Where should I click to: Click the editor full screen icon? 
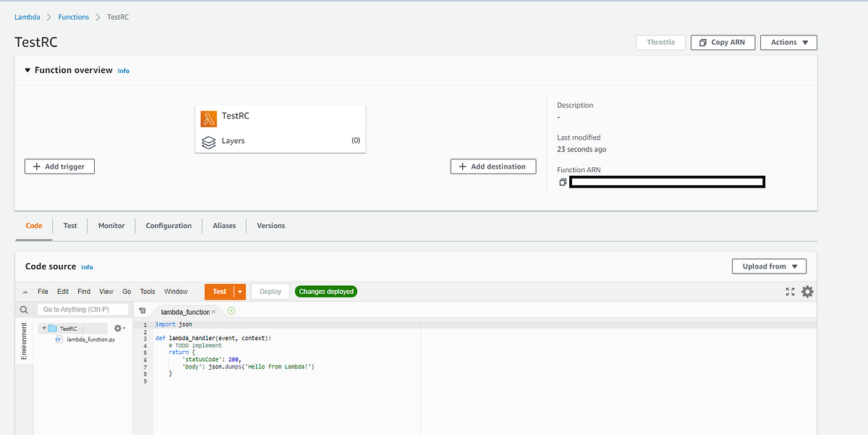[790, 292]
